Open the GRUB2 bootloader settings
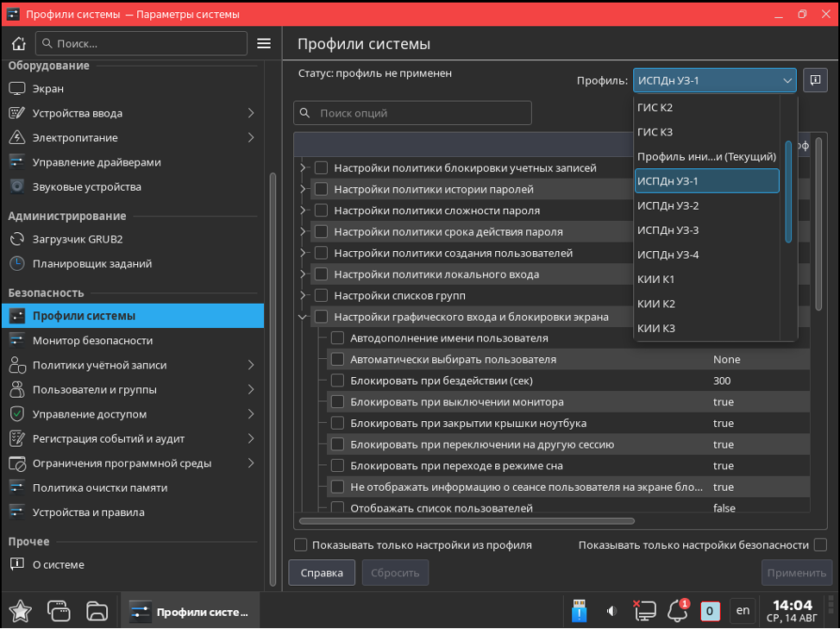Viewport: 840px width, 629px height. point(78,239)
